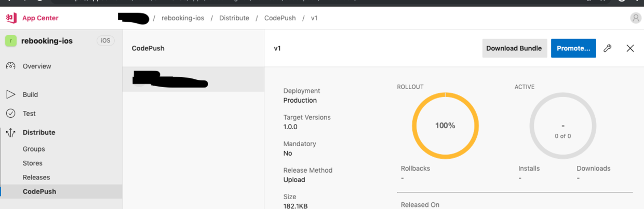
Task: Go to Distribute Groups
Action: [34, 149]
